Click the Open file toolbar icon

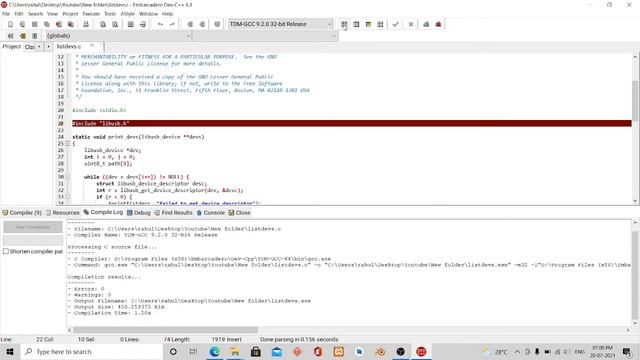22,24
